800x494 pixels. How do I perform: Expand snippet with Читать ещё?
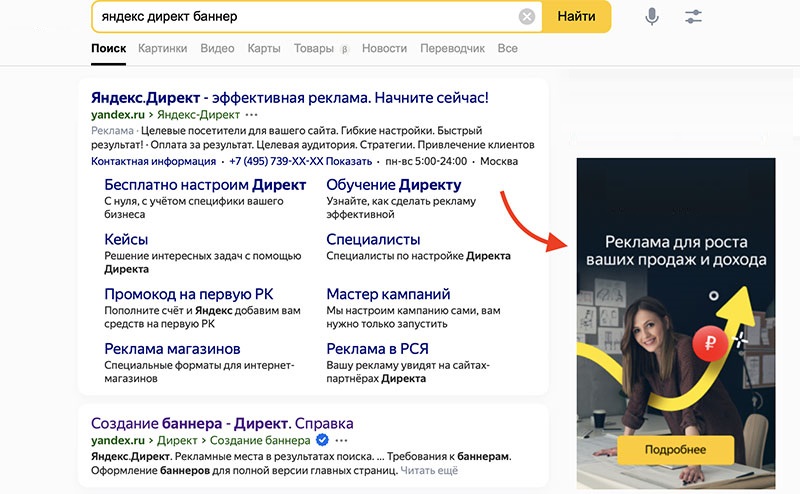[430, 470]
